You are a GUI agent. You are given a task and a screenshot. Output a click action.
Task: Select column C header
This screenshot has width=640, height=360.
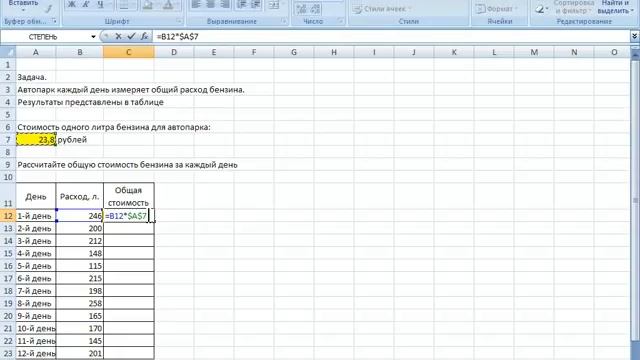(129, 52)
